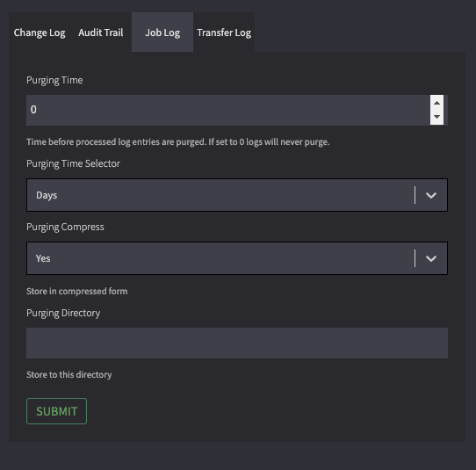Viewport: 476px width, 470px height.
Task: Click the SUBMIT button
Action: (56, 411)
